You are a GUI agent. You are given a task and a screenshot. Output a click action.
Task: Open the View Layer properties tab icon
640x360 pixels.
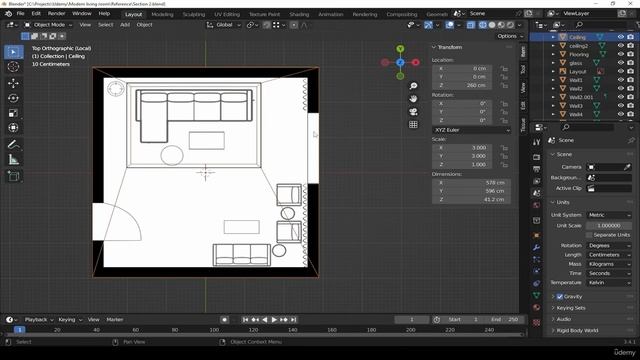[536, 181]
